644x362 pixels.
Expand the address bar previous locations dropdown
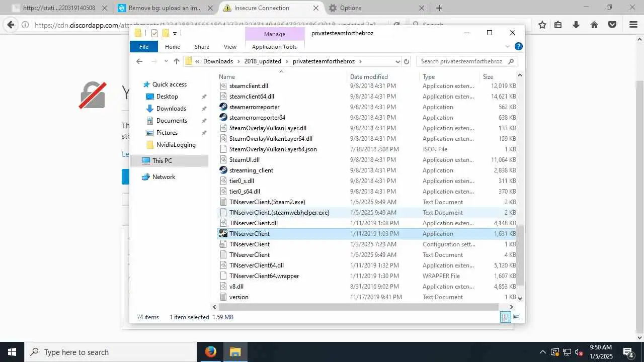[398, 61]
